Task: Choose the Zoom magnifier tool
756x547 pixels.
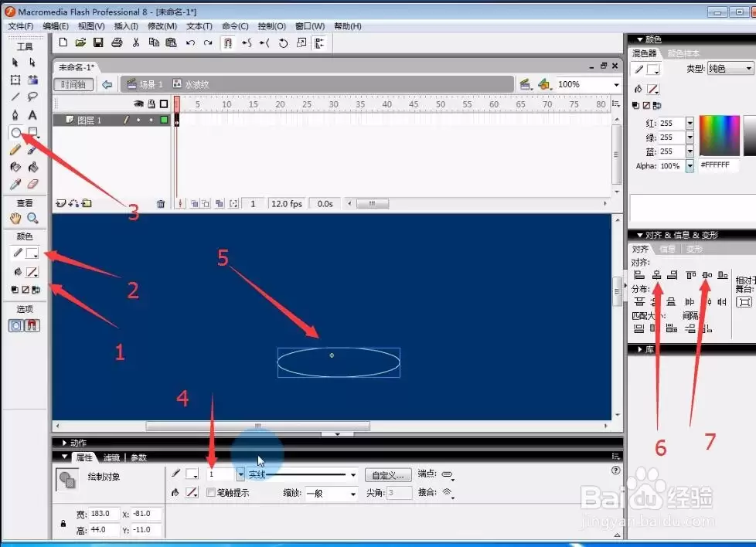Action: point(32,219)
